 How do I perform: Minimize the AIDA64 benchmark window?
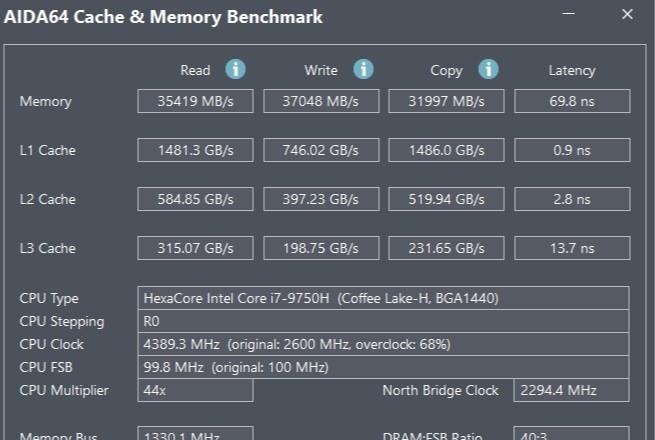tap(569, 14)
